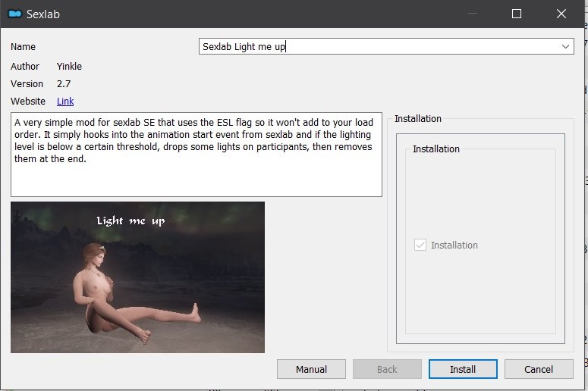Image resolution: width=588 pixels, height=391 pixels.
Task: Select the author name Yinkle
Action: (x=69, y=66)
